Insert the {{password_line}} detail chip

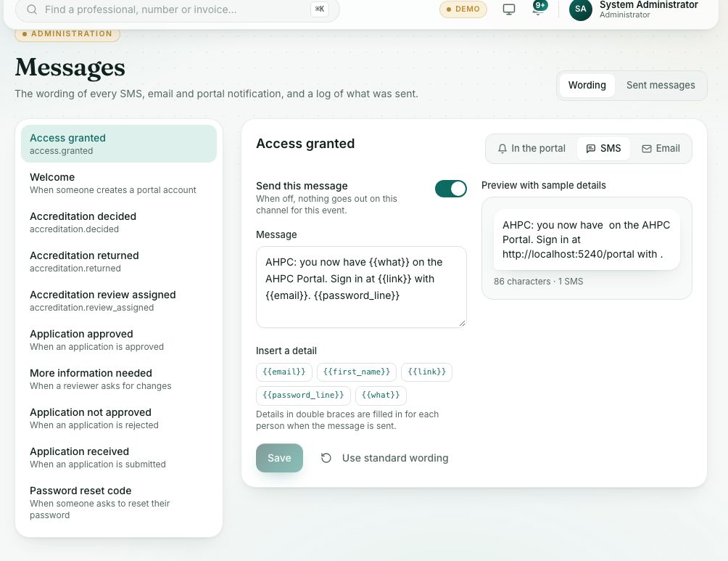pos(303,395)
